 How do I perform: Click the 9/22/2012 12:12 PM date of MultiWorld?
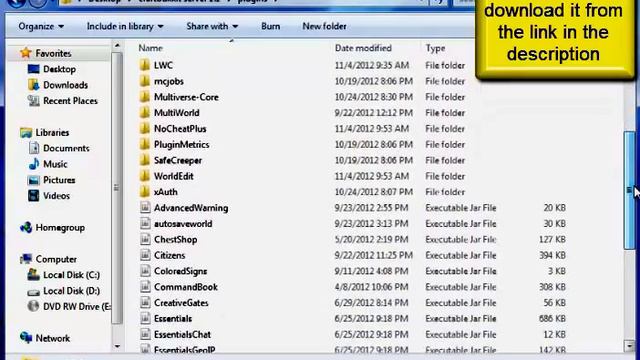pos(373,113)
